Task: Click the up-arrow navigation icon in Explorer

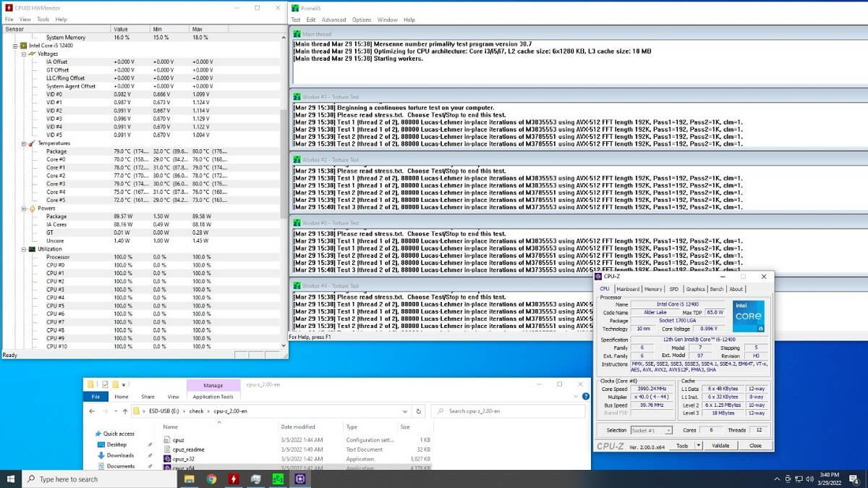Action: tap(122, 411)
